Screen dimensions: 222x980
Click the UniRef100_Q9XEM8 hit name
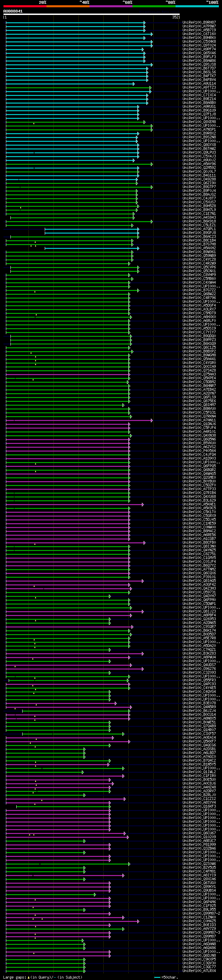pyautogui.click(x=199, y=122)
